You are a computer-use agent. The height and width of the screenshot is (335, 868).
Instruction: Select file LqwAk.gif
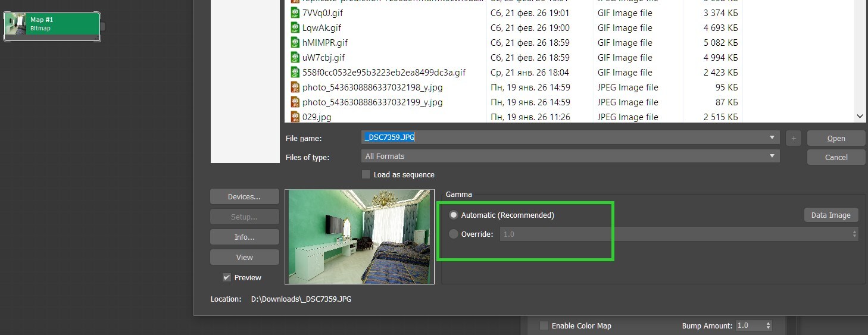pos(321,27)
